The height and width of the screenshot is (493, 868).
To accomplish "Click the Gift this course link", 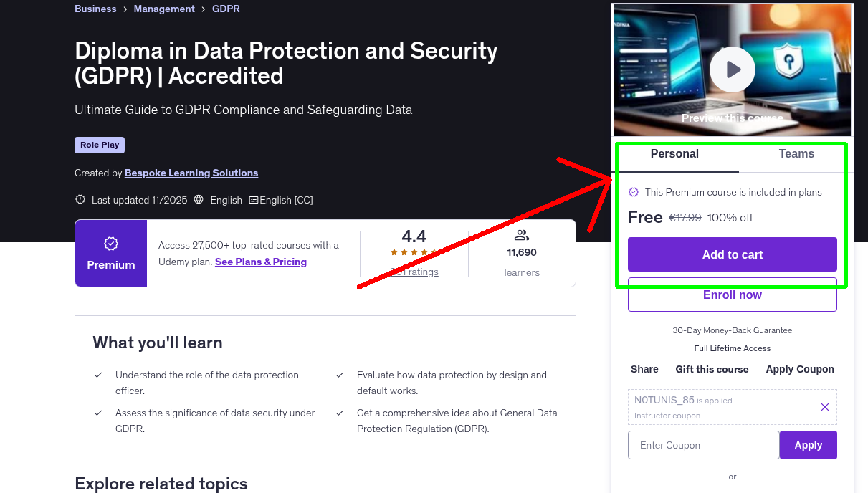I will point(712,369).
